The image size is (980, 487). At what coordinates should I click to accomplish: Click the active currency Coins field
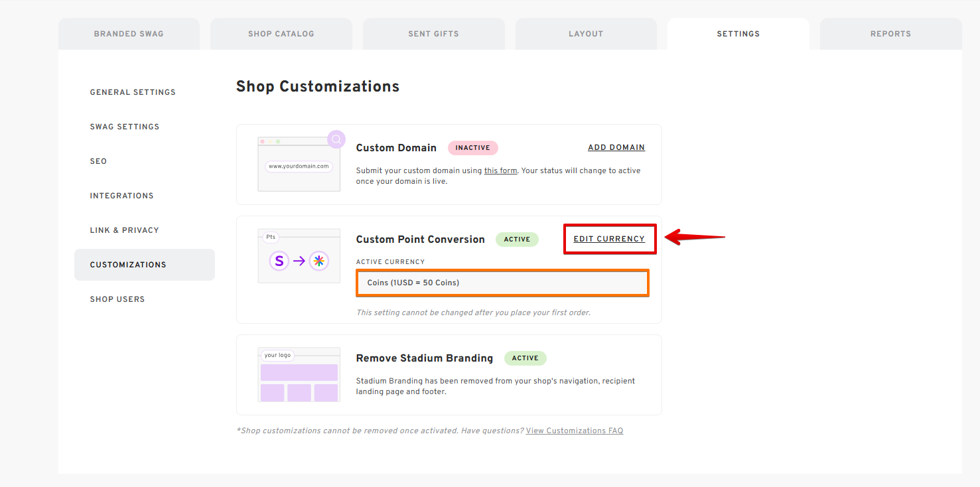[x=502, y=283]
